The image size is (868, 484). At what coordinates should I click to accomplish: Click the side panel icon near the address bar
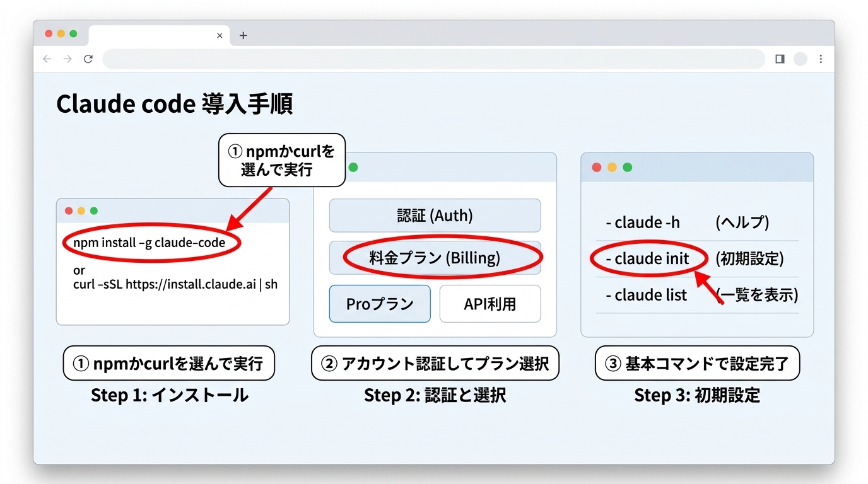779,59
